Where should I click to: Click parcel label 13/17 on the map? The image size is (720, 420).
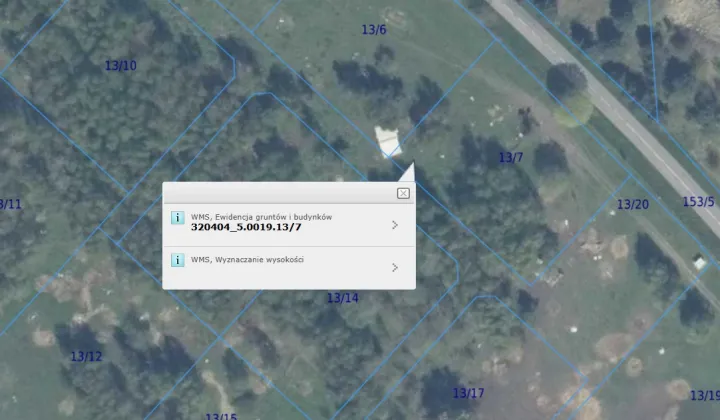468,393
